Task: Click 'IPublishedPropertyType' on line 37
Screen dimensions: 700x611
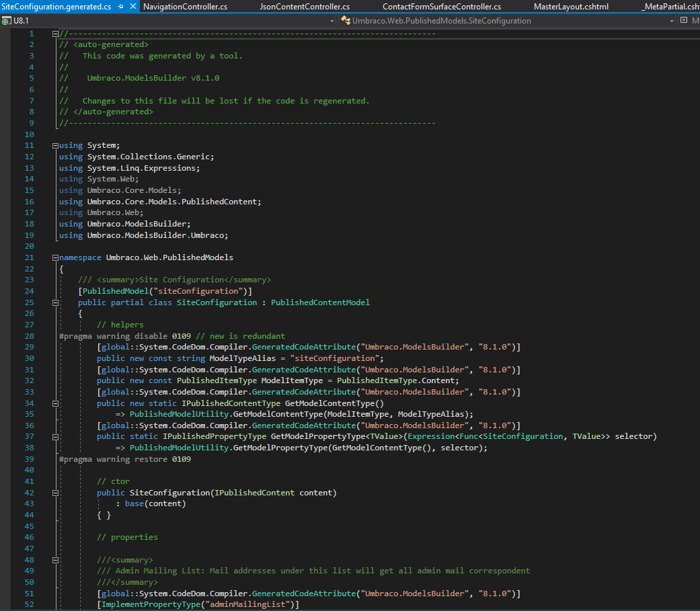Action: point(215,436)
